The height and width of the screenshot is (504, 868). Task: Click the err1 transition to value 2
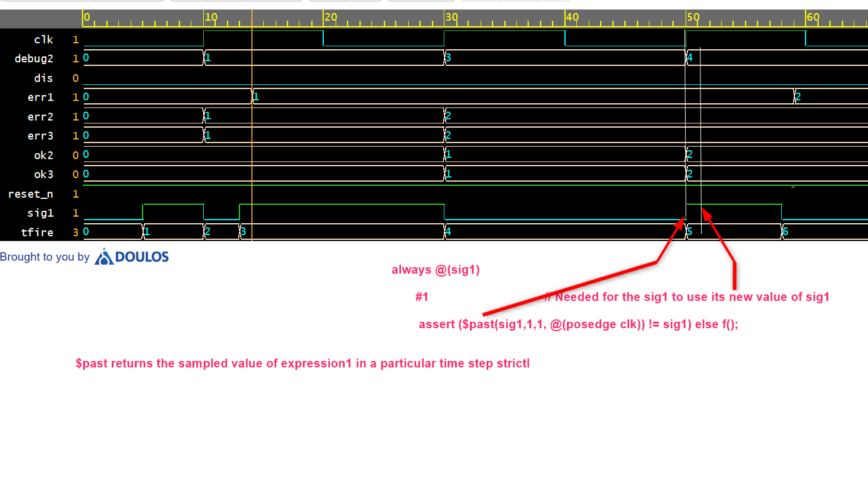click(795, 96)
